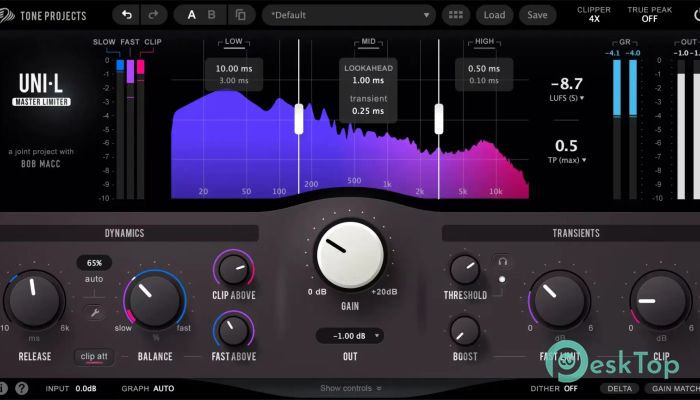This screenshot has width=700, height=400.
Task: Click the GR -4.1 peak value
Action: 612,53
